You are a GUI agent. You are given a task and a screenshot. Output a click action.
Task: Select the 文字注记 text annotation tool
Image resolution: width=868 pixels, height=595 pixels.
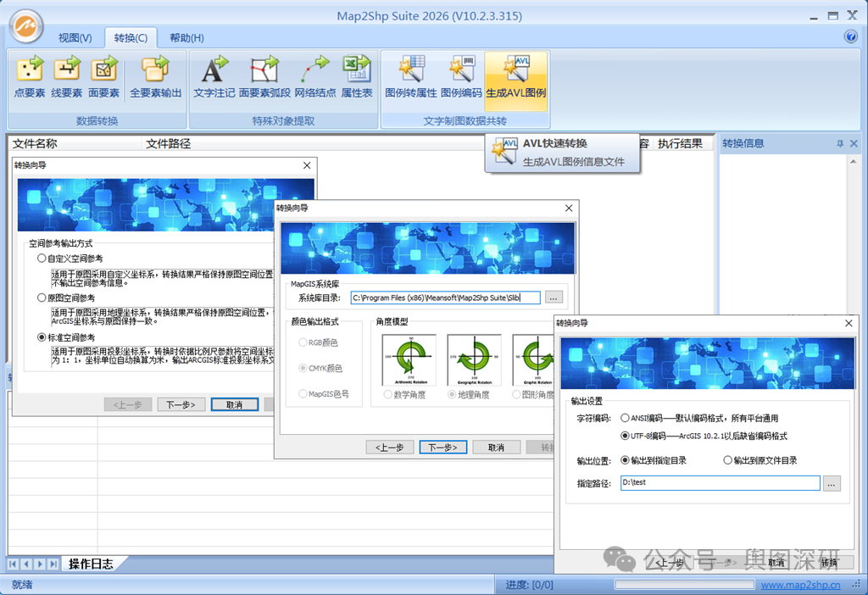pos(214,77)
